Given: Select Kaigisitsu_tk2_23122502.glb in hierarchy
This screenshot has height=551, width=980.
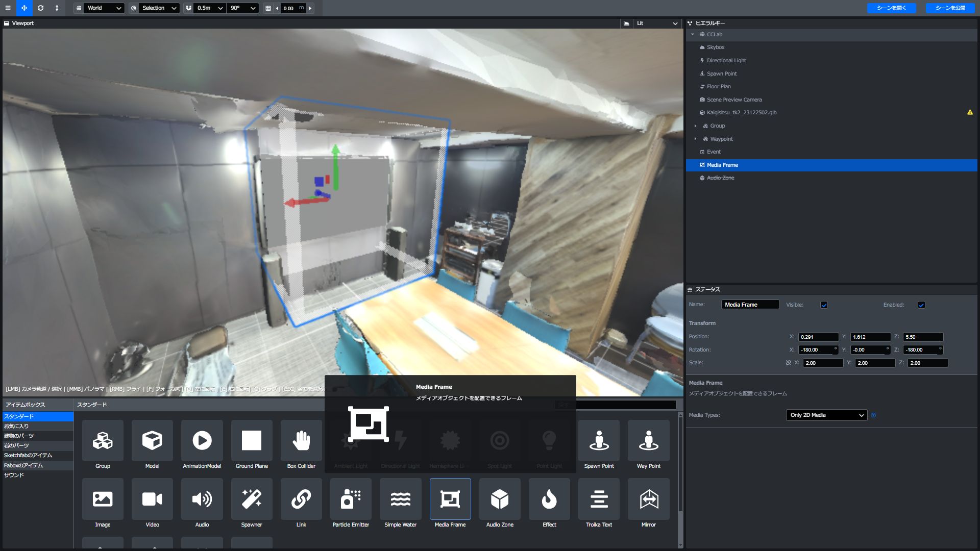Looking at the screenshot, I should (x=831, y=113).
